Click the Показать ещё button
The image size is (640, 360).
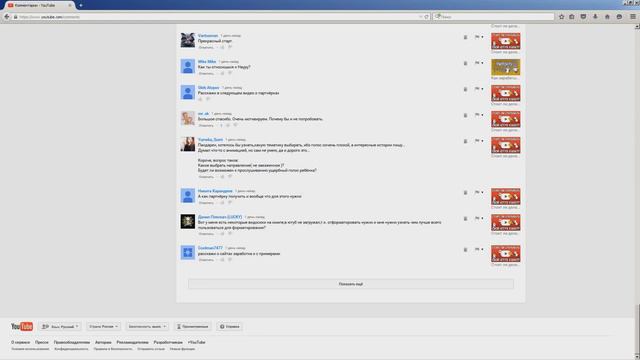(x=351, y=284)
